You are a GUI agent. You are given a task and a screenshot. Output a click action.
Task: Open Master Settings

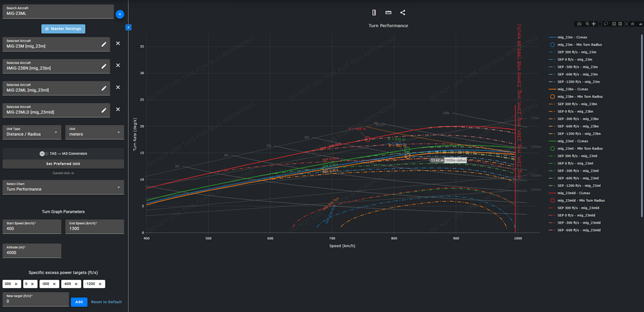[63, 29]
